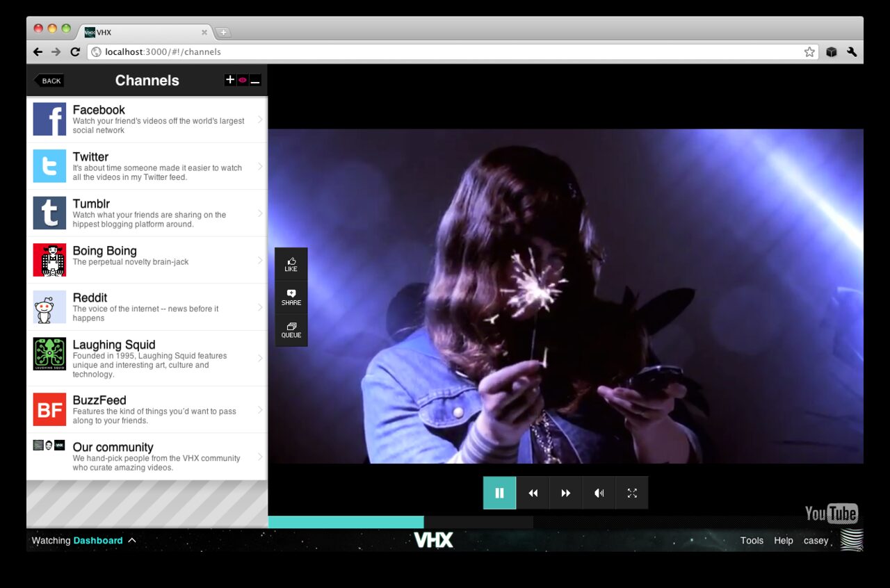Image resolution: width=890 pixels, height=588 pixels.
Task: Switch to the VHX browser tab
Action: [146, 32]
